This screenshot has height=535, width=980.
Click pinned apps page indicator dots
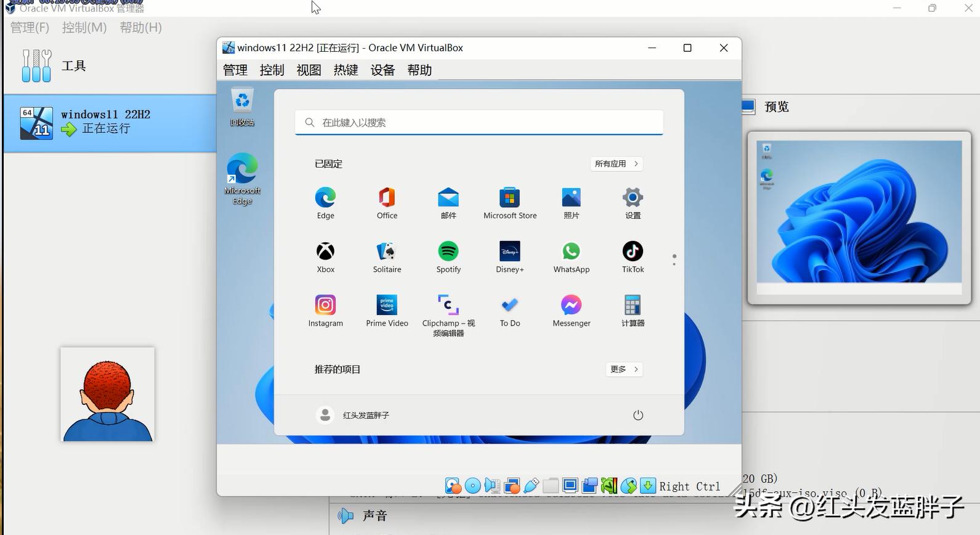(674, 259)
